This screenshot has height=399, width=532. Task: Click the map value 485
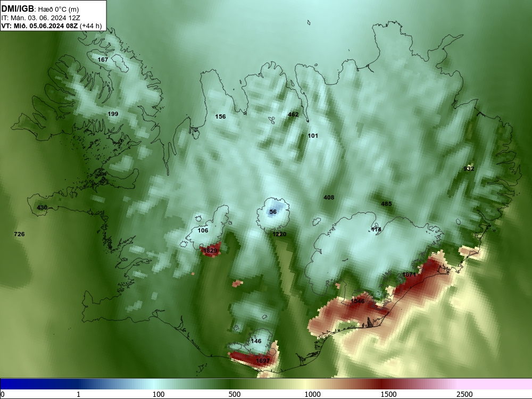[x=386, y=204]
